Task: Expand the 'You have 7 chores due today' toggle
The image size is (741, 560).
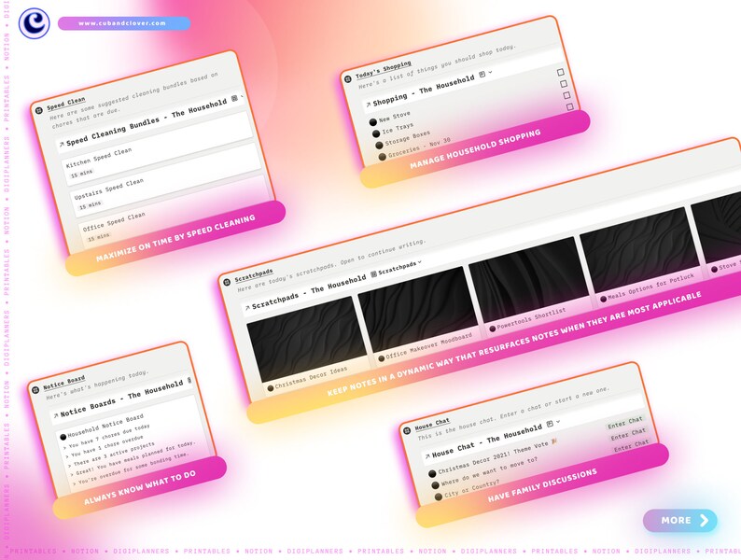Action: coord(64,447)
